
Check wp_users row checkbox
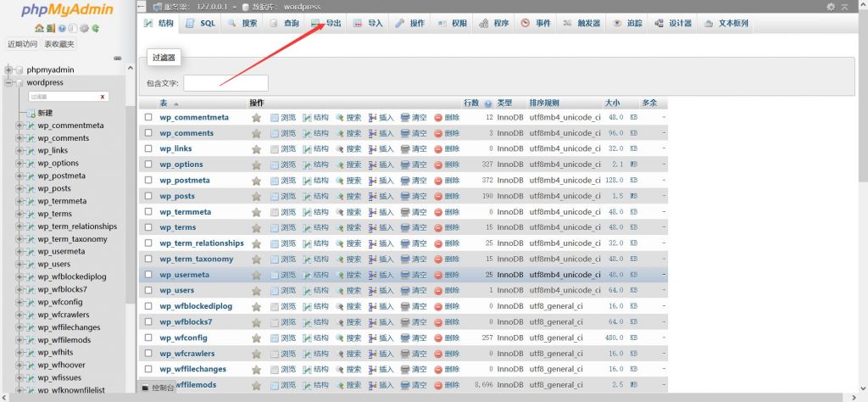pos(148,290)
